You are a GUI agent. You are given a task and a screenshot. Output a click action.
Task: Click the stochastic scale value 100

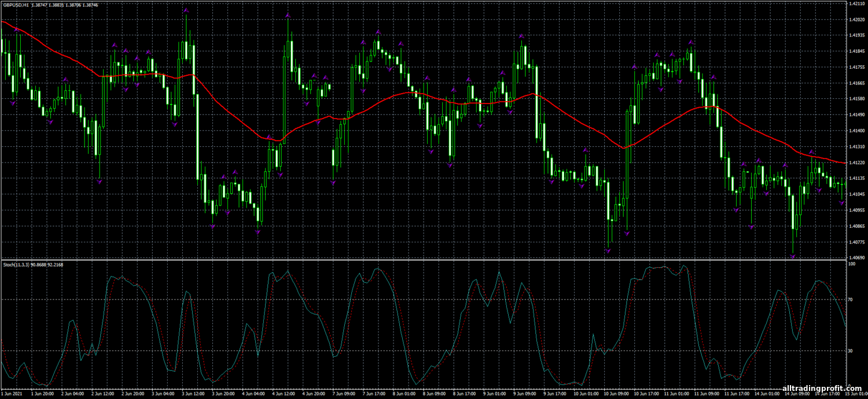pyautogui.click(x=852, y=264)
